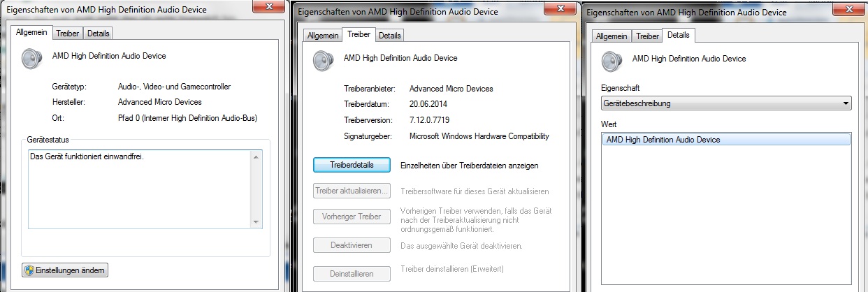Select Details tab in right window

(x=679, y=35)
